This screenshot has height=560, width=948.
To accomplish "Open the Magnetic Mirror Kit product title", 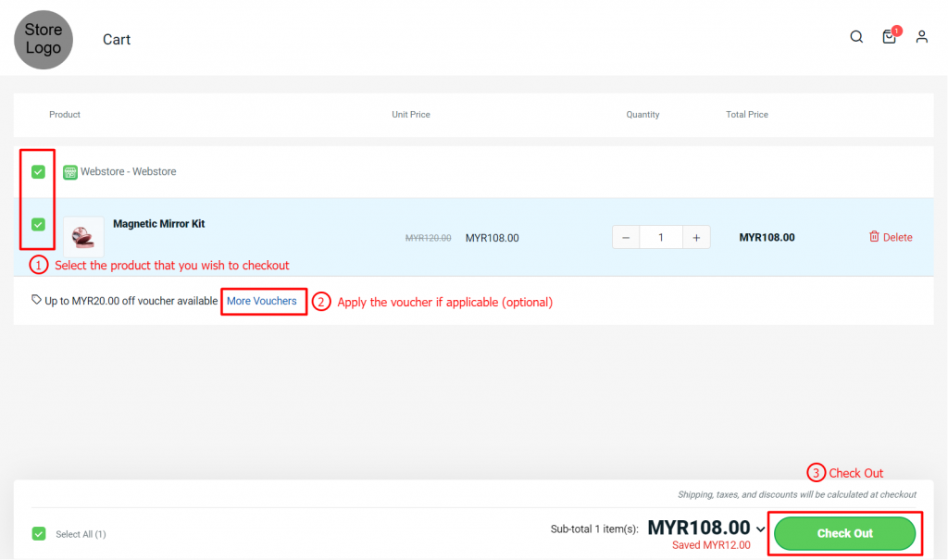I will tap(159, 224).
